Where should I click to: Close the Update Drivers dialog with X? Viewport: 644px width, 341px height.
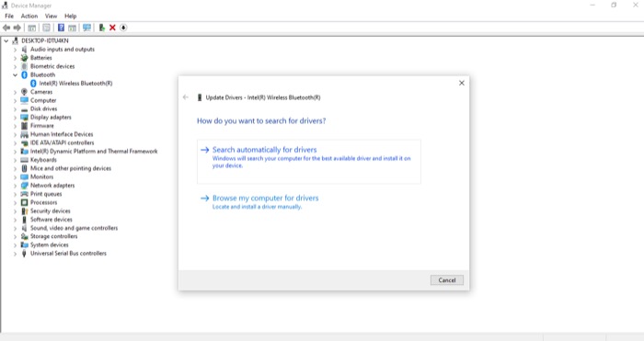tap(462, 83)
